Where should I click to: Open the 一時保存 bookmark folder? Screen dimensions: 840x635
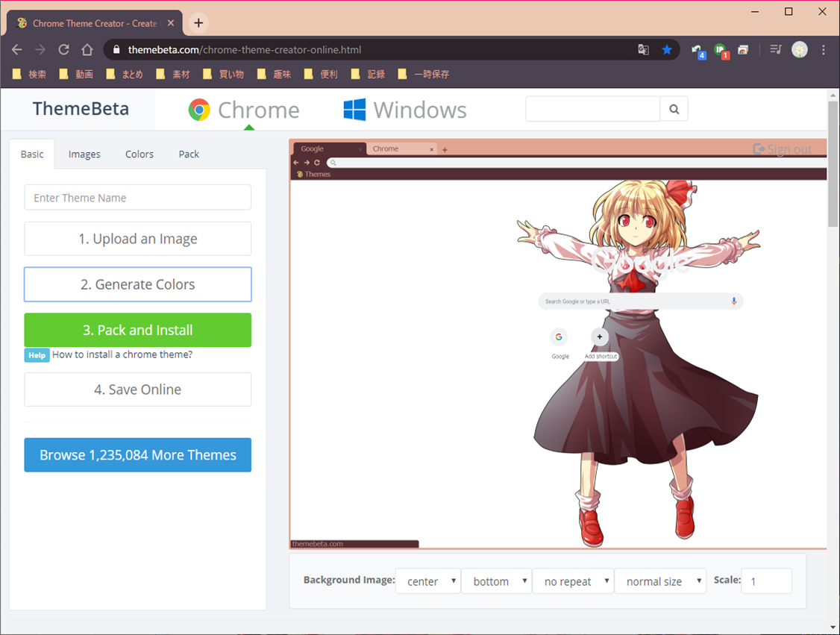tap(424, 75)
